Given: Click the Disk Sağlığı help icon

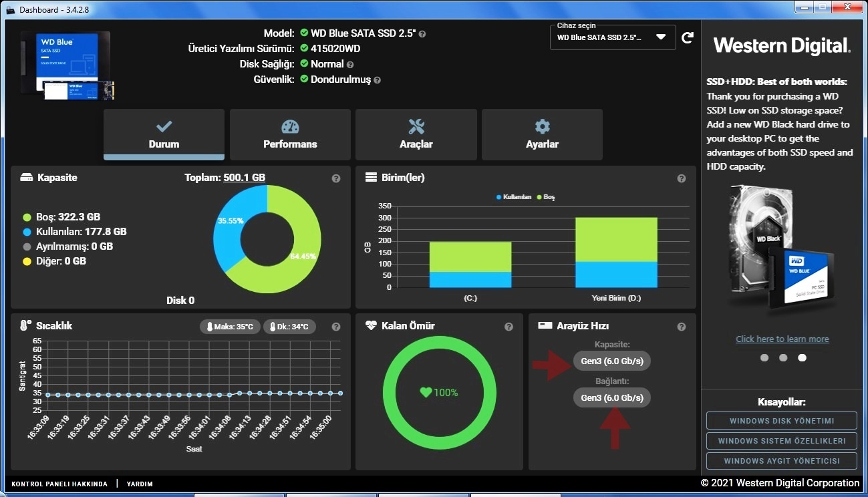Looking at the screenshot, I should point(350,65).
